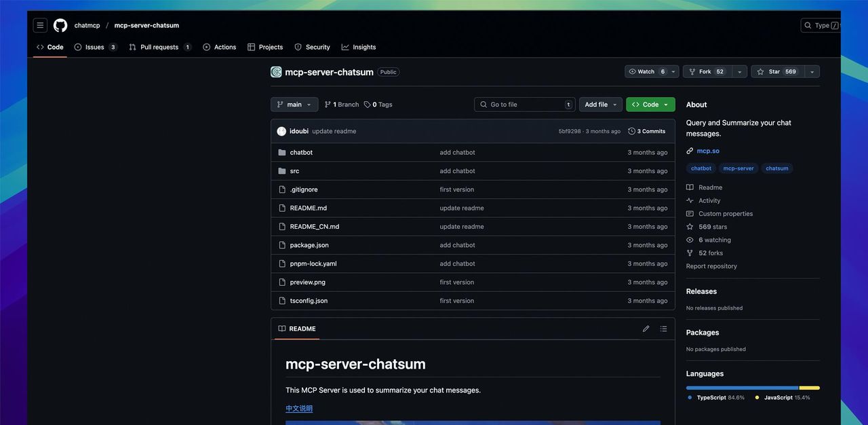Screen dimensions: 868x425
Task: Click the Activity pulse icon
Action: [690, 201]
